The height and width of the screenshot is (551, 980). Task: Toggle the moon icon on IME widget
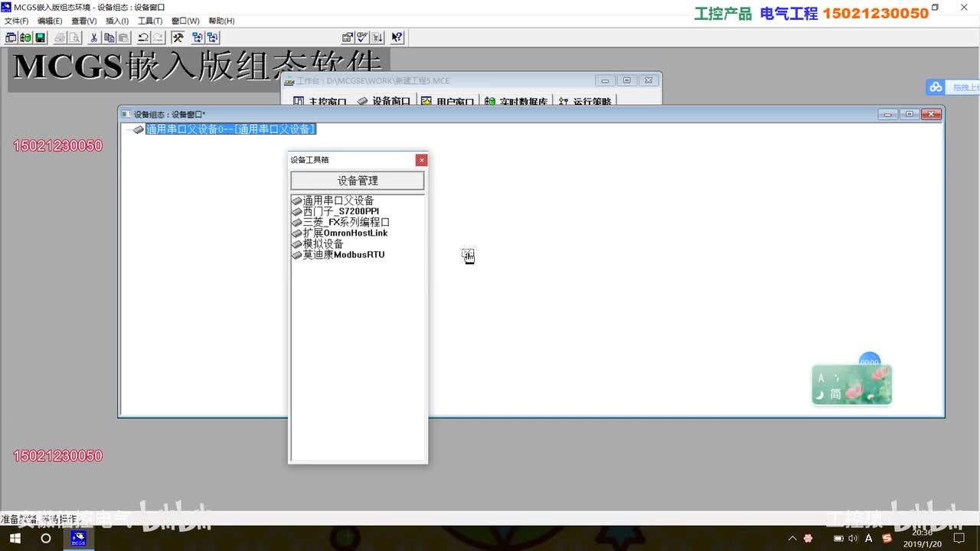click(820, 395)
